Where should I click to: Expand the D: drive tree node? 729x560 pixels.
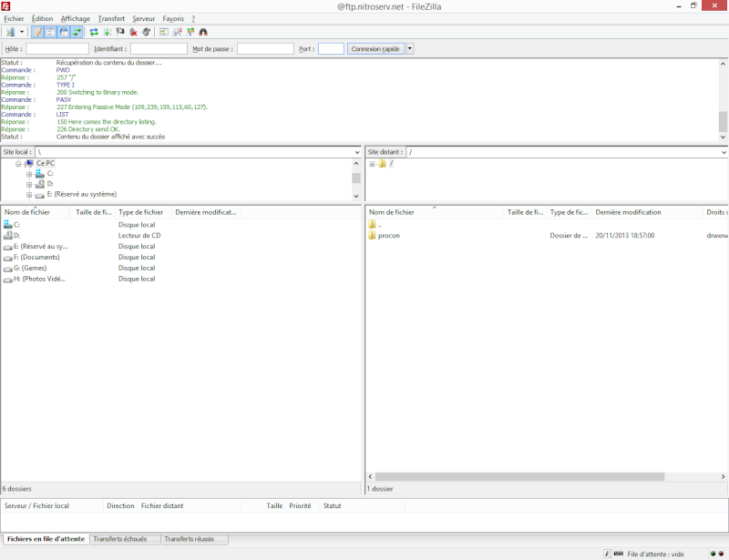pyautogui.click(x=29, y=184)
